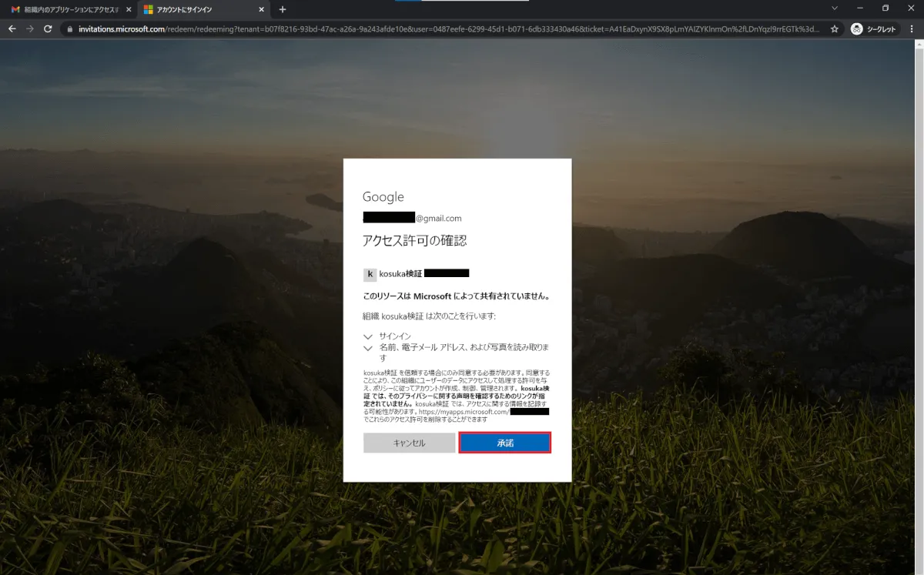Click the @gmail.com account text
The width and height of the screenshot is (924, 575).
click(x=438, y=219)
